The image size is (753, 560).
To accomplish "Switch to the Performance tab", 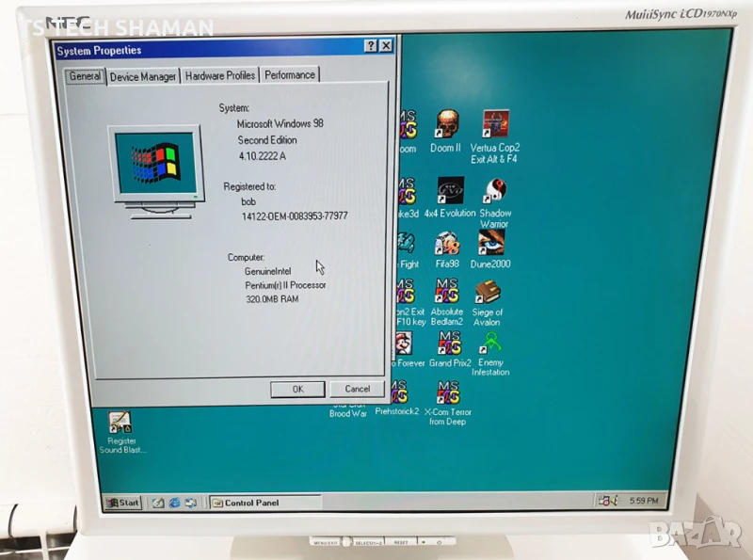I will click(290, 75).
